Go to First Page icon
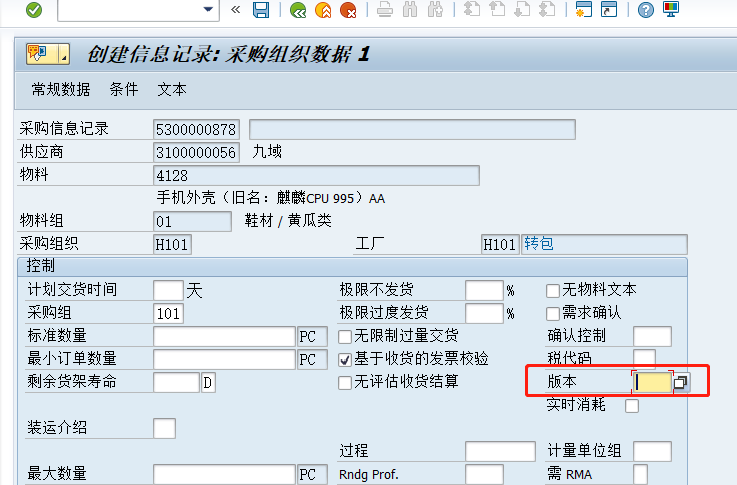Screen dimensions: 737x485 click(471, 10)
